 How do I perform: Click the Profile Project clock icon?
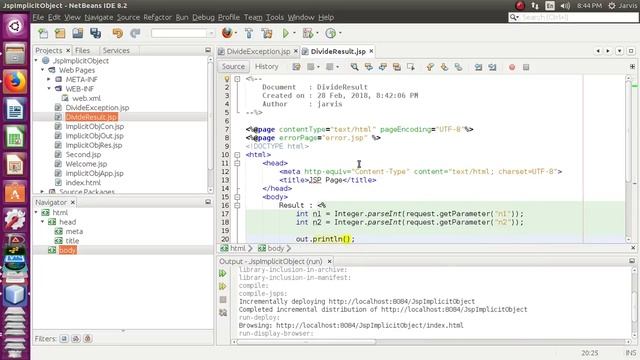tap(331, 33)
